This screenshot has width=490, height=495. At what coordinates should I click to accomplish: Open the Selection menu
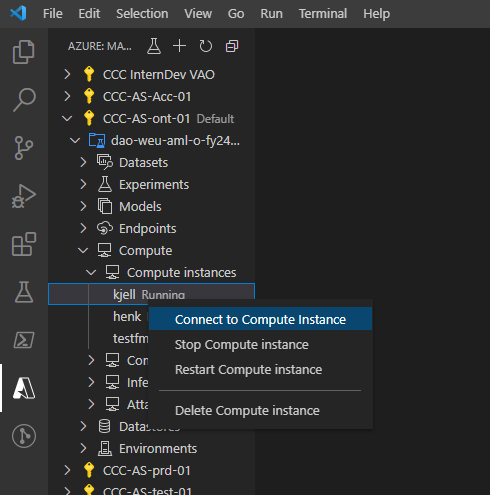tap(142, 14)
